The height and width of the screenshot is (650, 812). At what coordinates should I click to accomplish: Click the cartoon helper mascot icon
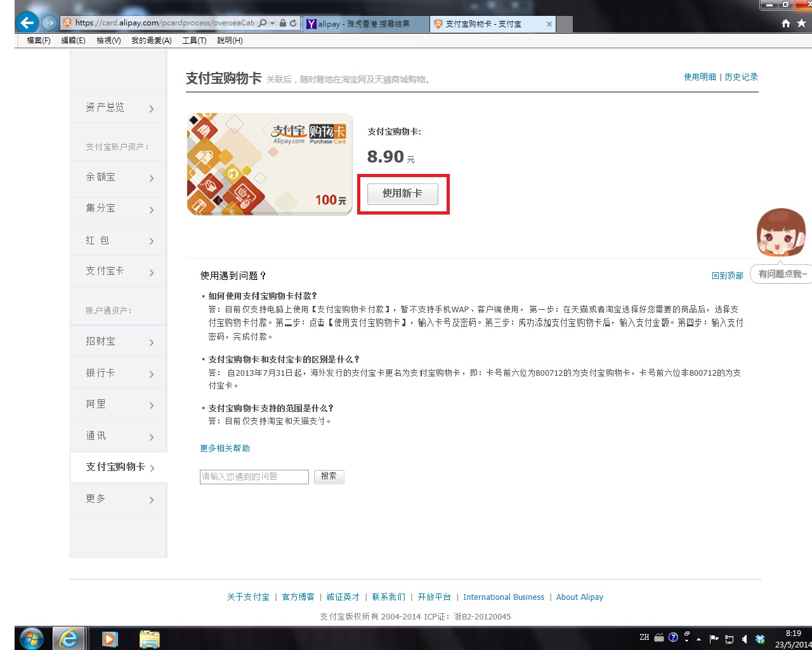pyautogui.click(x=781, y=232)
